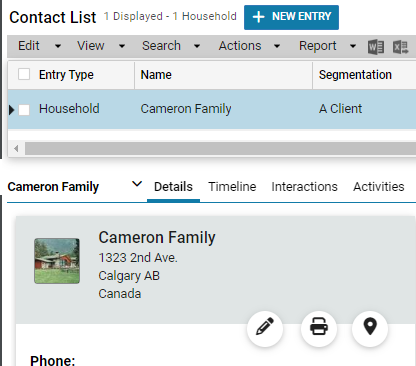Screen dimensions: 416x366
Task: Click the horizontal scrollbar track
Action: (220, 148)
